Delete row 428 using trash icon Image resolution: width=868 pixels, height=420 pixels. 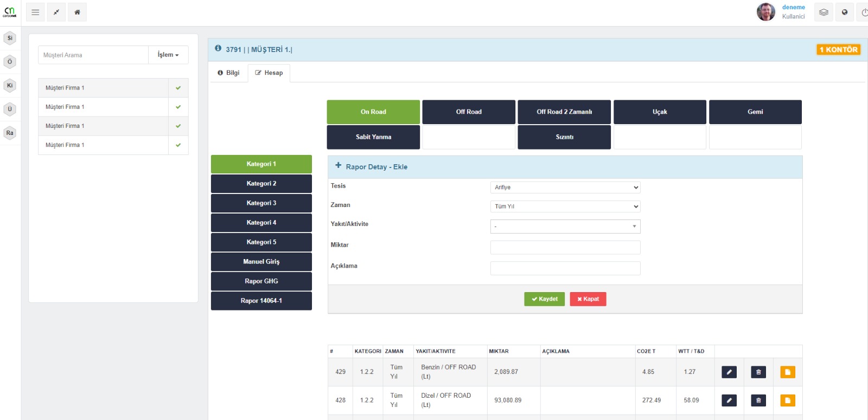click(758, 400)
